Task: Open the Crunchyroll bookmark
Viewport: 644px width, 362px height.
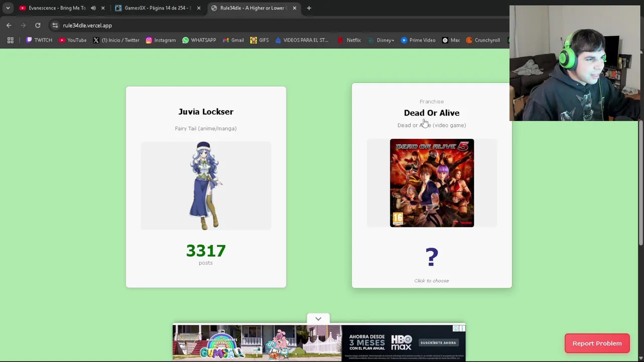Action: pyautogui.click(x=482, y=40)
